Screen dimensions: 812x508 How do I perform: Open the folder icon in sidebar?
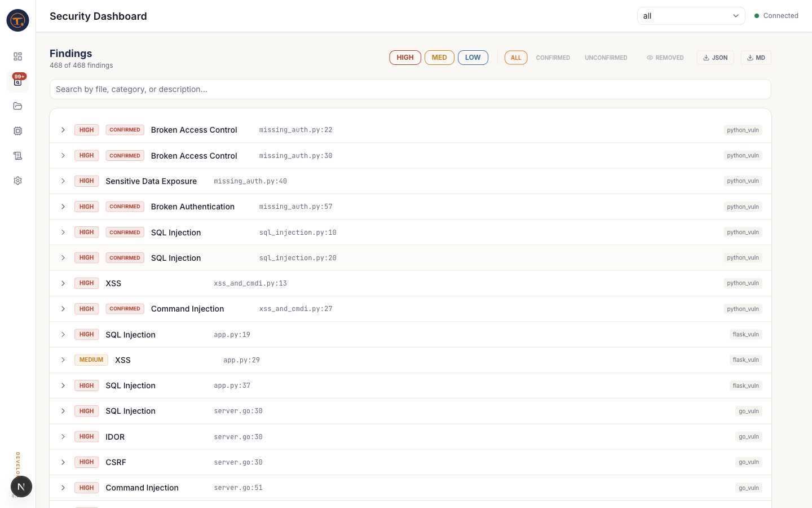tap(17, 106)
